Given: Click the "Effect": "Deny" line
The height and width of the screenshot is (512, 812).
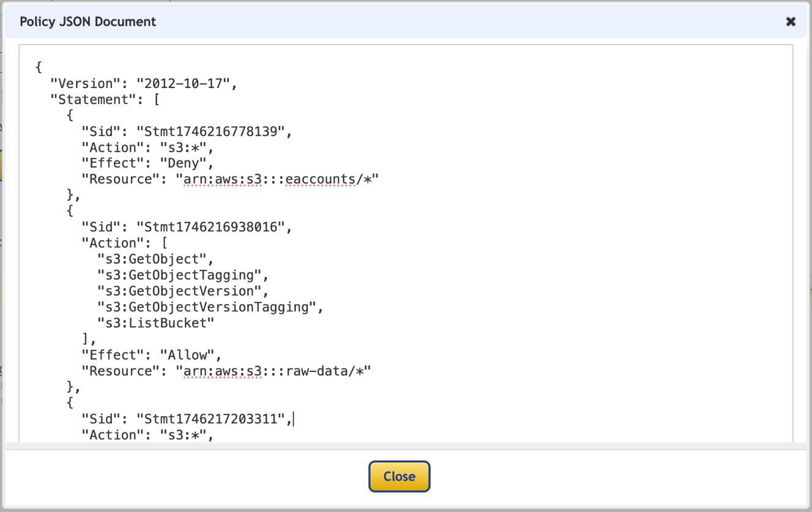Looking at the screenshot, I should [x=147, y=163].
